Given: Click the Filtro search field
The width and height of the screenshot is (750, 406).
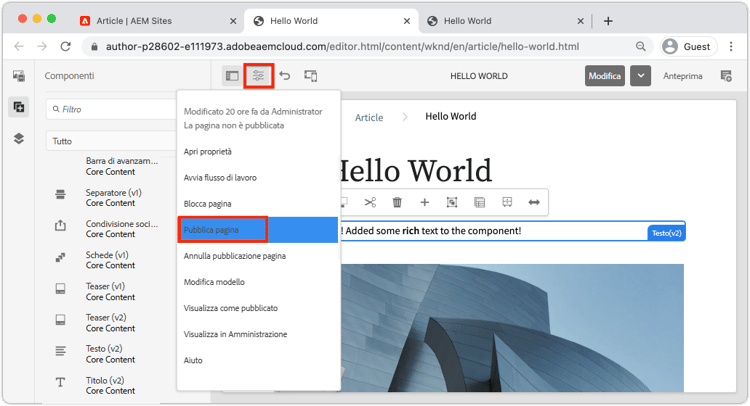Looking at the screenshot, I should [113, 109].
